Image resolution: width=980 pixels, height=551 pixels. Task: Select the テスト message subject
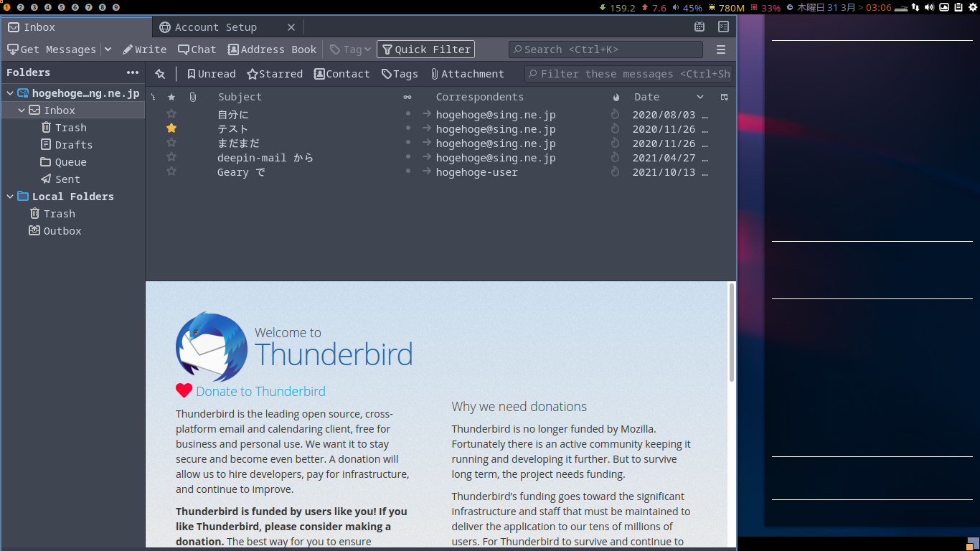(233, 129)
